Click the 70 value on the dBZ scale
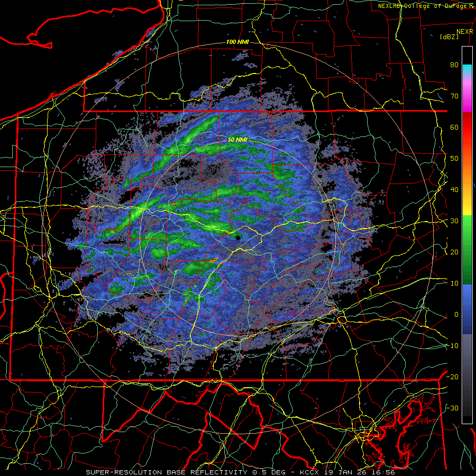The image size is (476, 476). pyautogui.click(x=454, y=96)
